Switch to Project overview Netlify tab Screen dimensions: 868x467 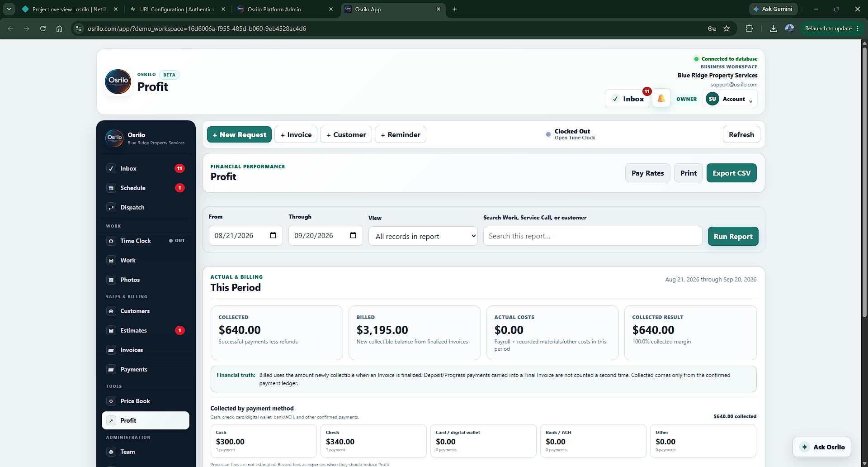coord(70,9)
